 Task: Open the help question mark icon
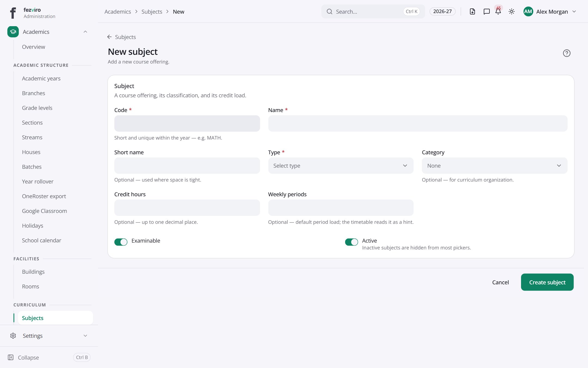pyautogui.click(x=566, y=53)
